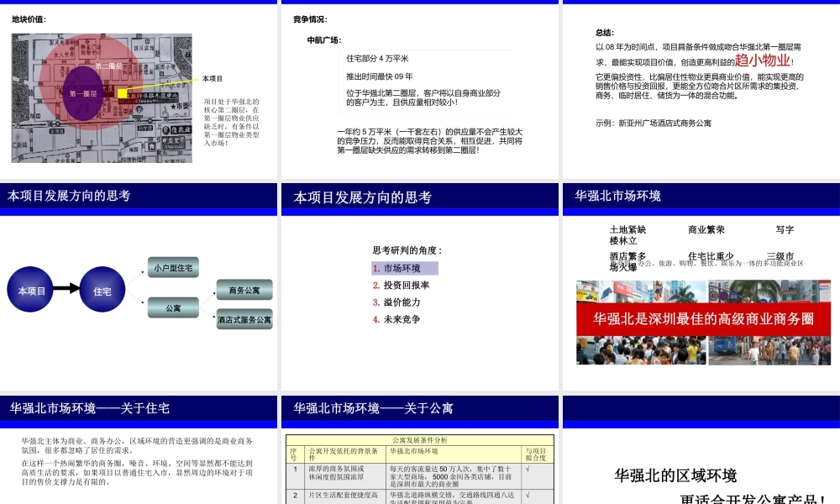The width and height of the screenshot is (840, 504).
Task: Click list item 3. 溢价能力
Action: pyautogui.click(x=396, y=302)
